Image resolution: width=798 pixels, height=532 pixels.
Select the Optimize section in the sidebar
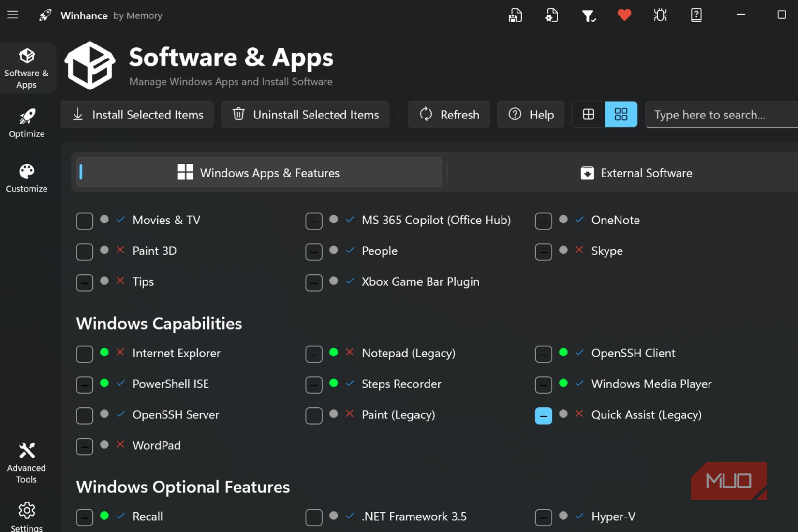click(x=26, y=122)
